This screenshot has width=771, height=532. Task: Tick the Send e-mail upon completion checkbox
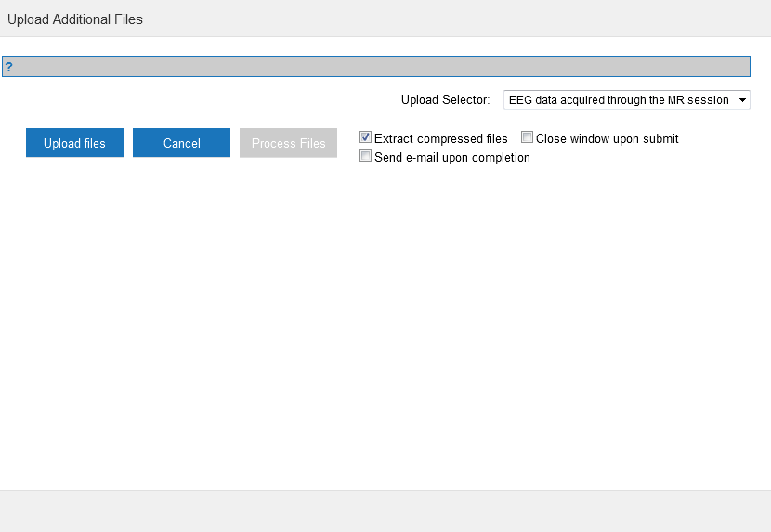[366, 156]
